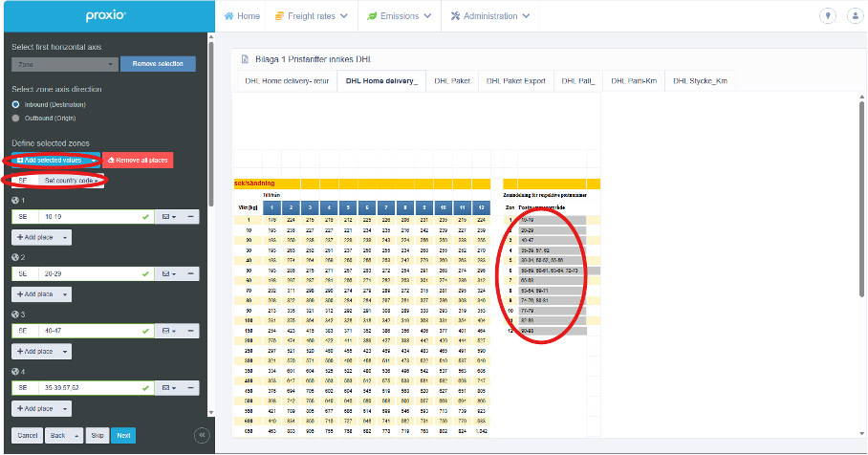Screen dimensions: 868x455
Task: Click Add place under zone 1
Action: pyautogui.click(x=35, y=237)
